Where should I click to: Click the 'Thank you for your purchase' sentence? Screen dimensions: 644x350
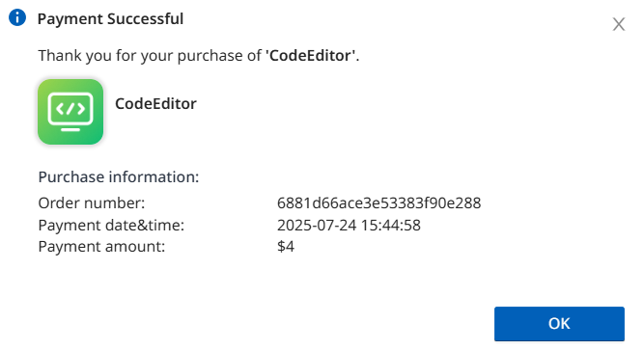[x=198, y=55]
